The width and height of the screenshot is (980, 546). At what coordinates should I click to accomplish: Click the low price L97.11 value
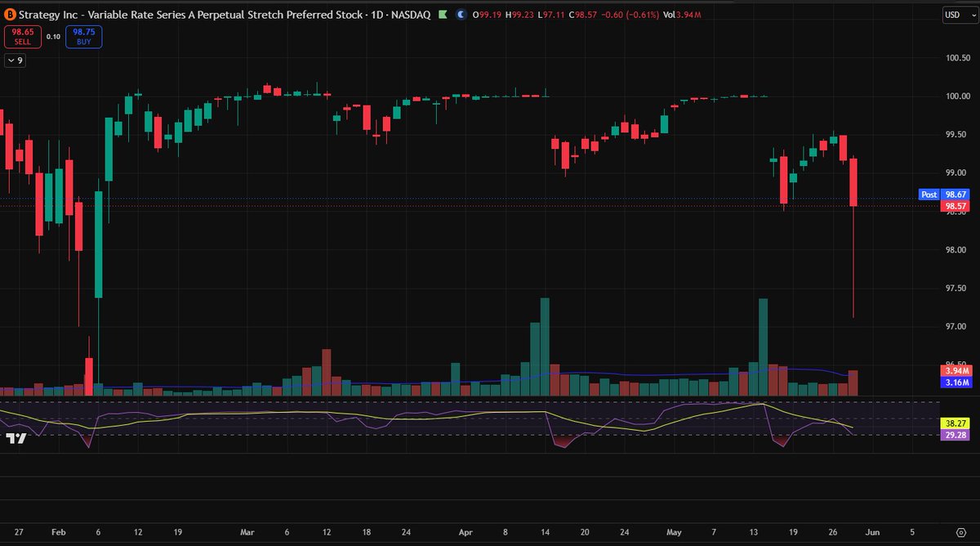(551, 15)
